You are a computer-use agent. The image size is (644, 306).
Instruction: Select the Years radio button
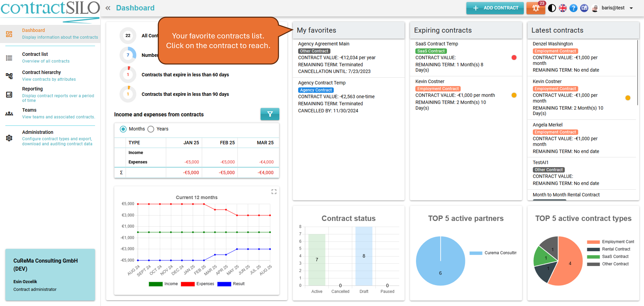click(151, 129)
